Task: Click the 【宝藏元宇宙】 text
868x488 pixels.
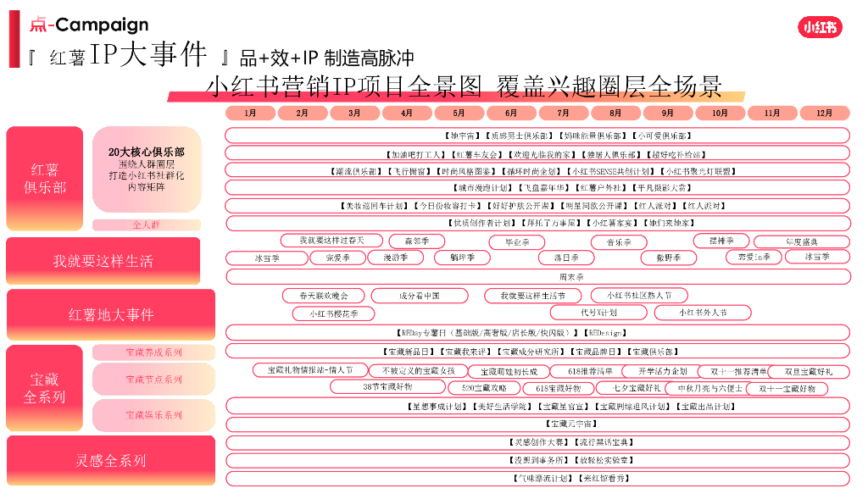Action: click(x=570, y=424)
